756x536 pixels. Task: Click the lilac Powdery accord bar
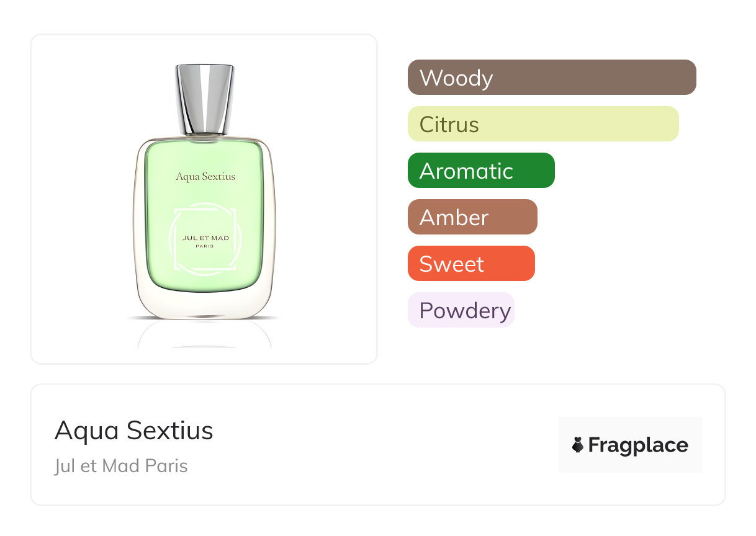pyautogui.click(x=461, y=310)
